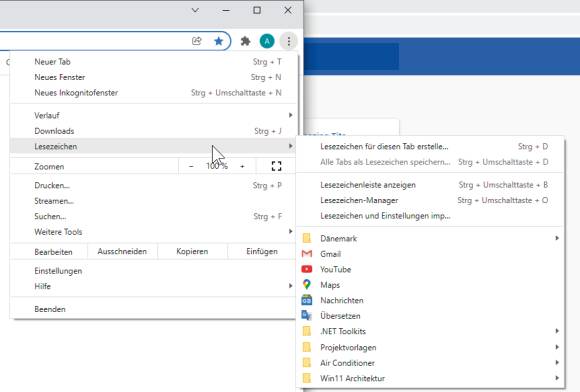Click the Einfügen button
The height and width of the screenshot is (392, 580).
[x=262, y=251]
